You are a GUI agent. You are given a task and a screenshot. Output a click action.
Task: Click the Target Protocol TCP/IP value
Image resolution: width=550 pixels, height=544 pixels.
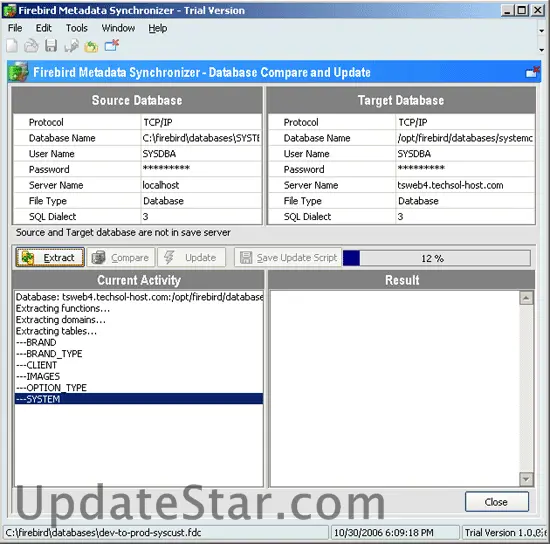click(465, 122)
